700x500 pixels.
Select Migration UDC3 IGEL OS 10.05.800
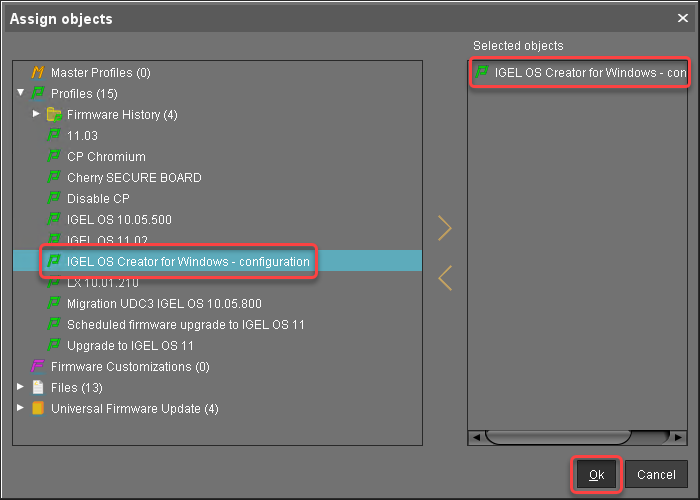coord(164,304)
